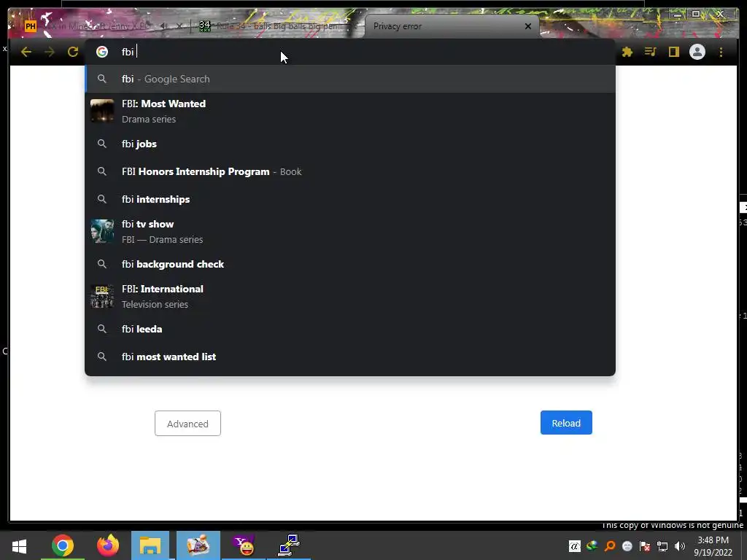The image size is (747, 560).
Task: Select 'FBI Honors Internship Program' book suggestion
Action: click(x=350, y=171)
